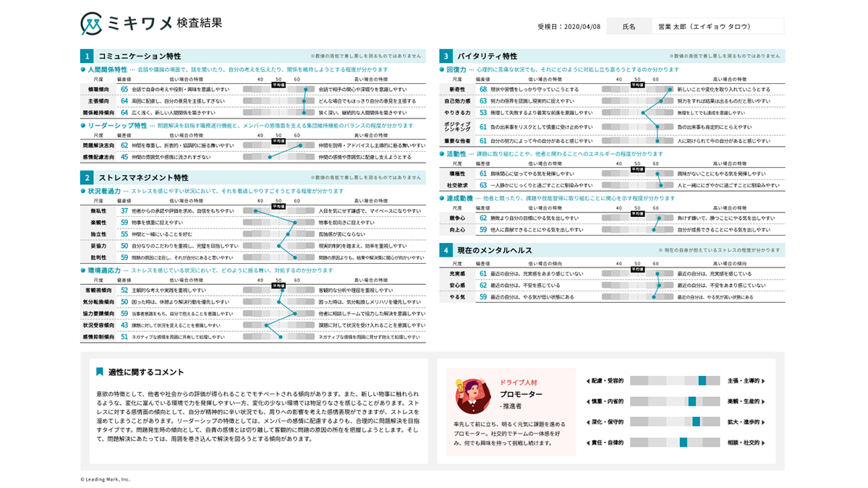The width and height of the screenshot is (868, 488).
Task: Click the 新奇性 score value 68
Action: click(x=483, y=90)
